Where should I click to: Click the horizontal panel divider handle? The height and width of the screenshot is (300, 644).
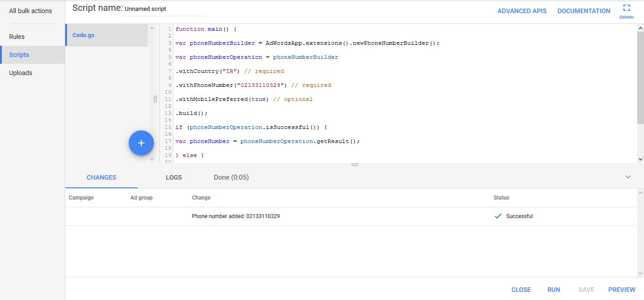click(x=355, y=165)
